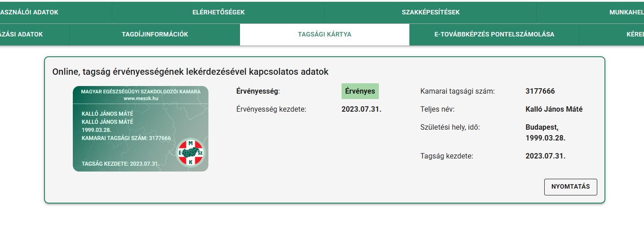This screenshot has width=644, height=249.
Task: Open the Szakképesítések tab
Action: click(431, 12)
